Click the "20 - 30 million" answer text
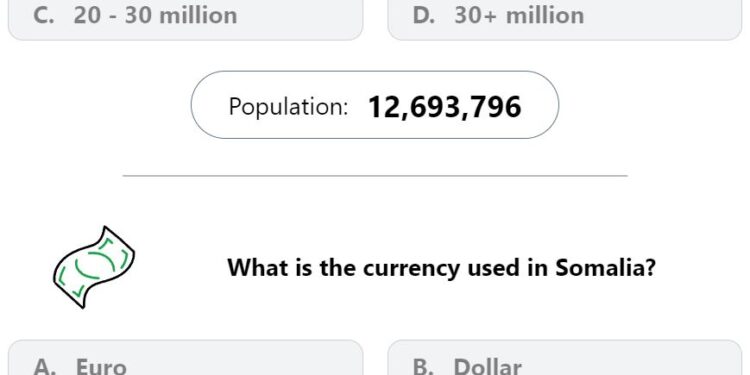 pyautogui.click(x=155, y=15)
